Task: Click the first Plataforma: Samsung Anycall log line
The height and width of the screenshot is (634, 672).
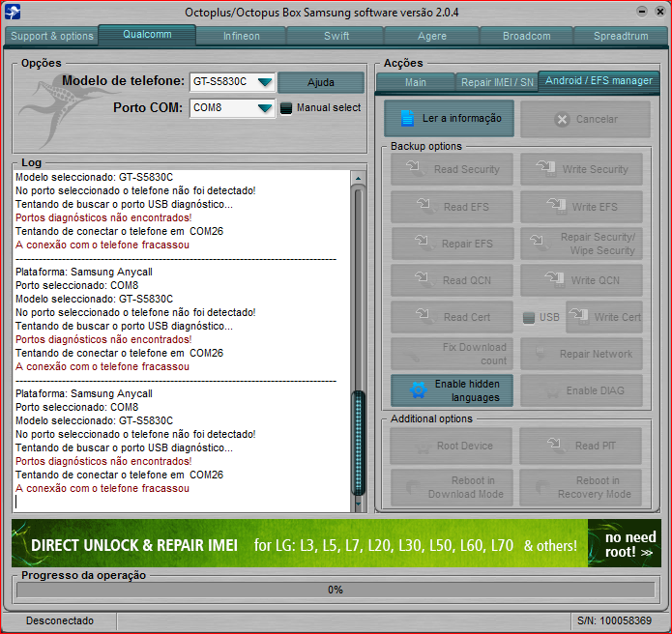Action: [x=84, y=272]
